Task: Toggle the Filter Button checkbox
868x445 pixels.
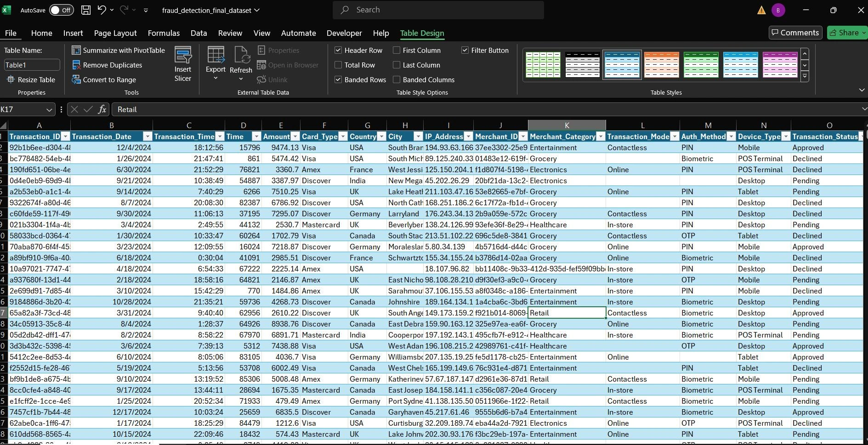Action: (465, 50)
